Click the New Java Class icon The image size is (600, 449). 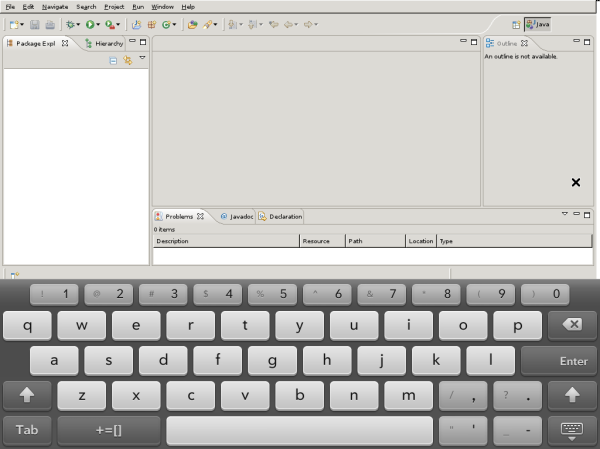(166, 25)
